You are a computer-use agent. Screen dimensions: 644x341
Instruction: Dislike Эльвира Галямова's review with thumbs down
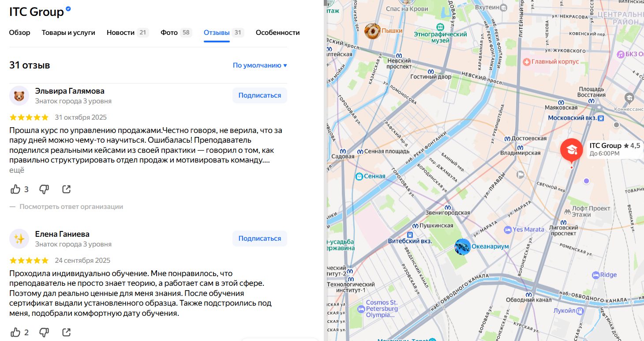(44, 189)
